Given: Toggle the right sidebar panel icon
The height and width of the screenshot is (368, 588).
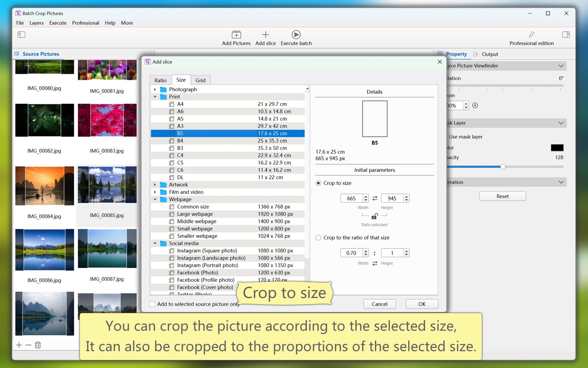Looking at the screenshot, I should pos(566,35).
